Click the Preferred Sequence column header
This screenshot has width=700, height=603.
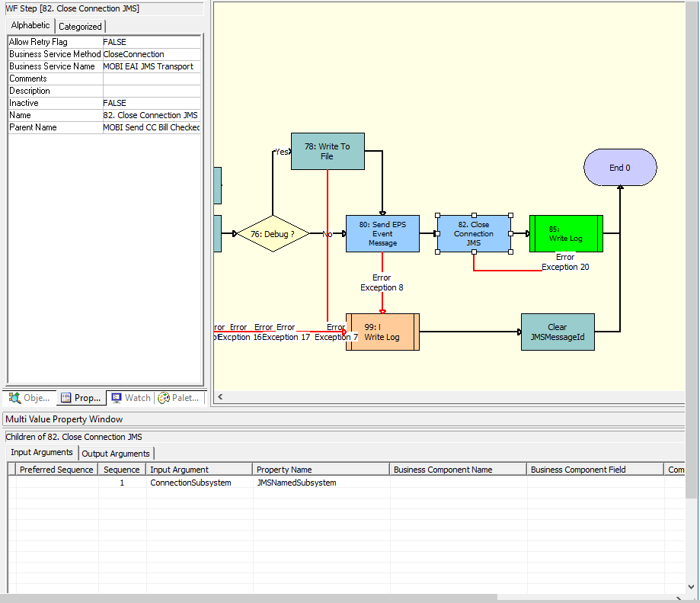[56, 470]
